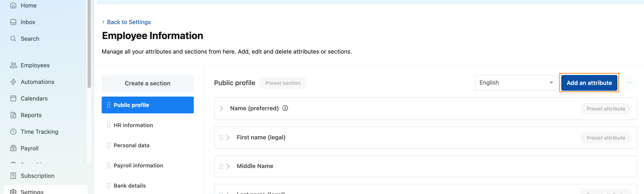Select the Payroll information section

coord(138,166)
